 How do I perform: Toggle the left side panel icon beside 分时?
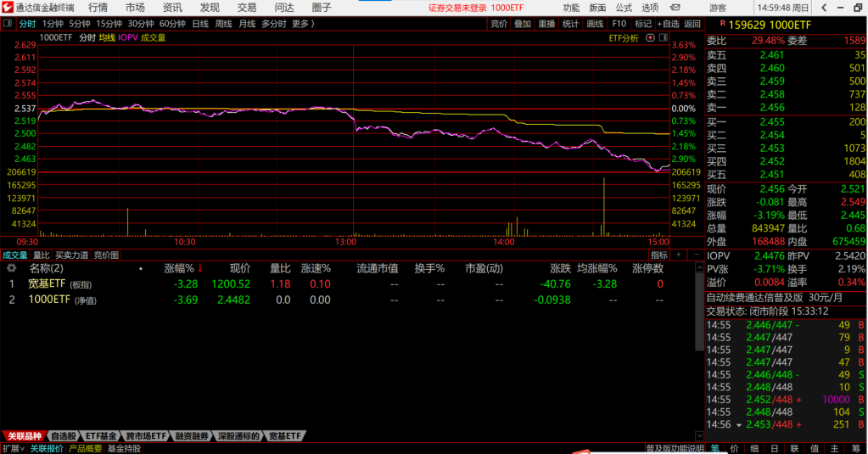(8, 24)
